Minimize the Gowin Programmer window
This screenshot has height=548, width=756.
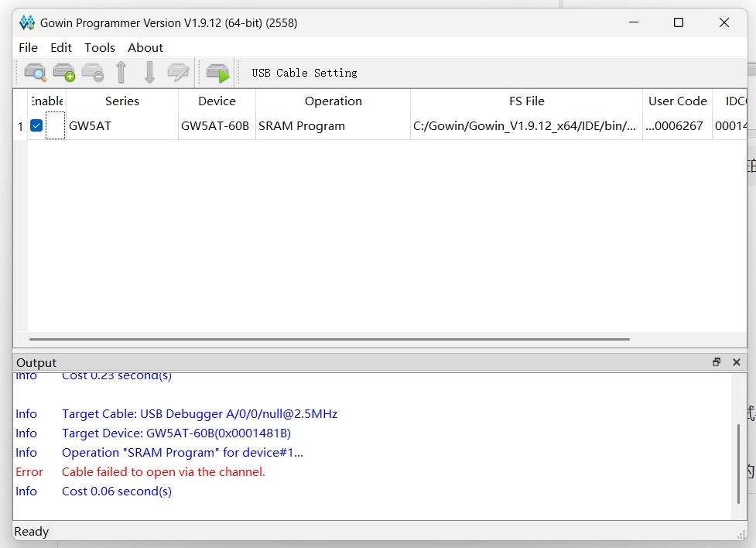tap(634, 22)
